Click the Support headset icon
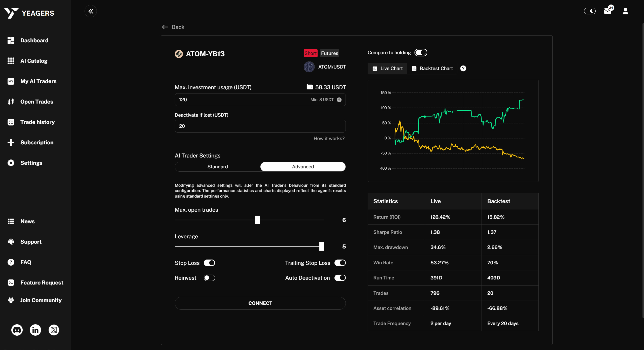This screenshot has width=644, height=350. [x=11, y=242]
